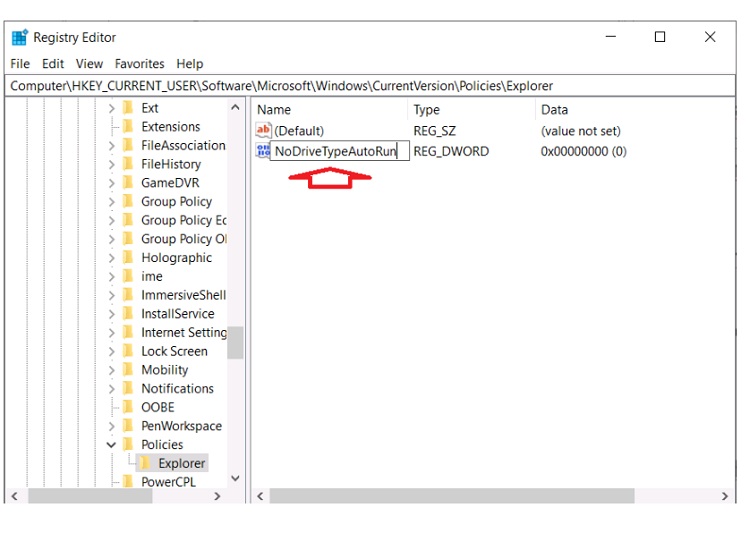Click tree scrollbar up arrow
This screenshot has width=750, height=533.
click(x=235, y=107)
